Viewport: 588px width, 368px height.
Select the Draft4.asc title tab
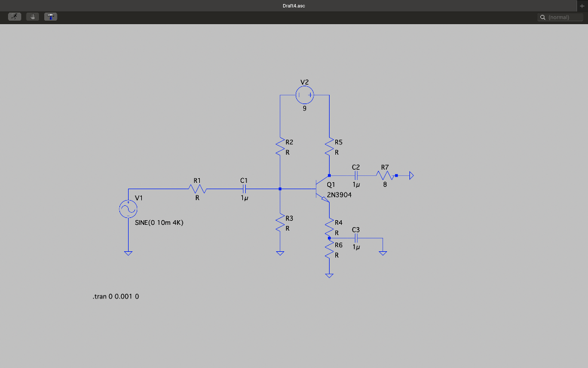293,6
